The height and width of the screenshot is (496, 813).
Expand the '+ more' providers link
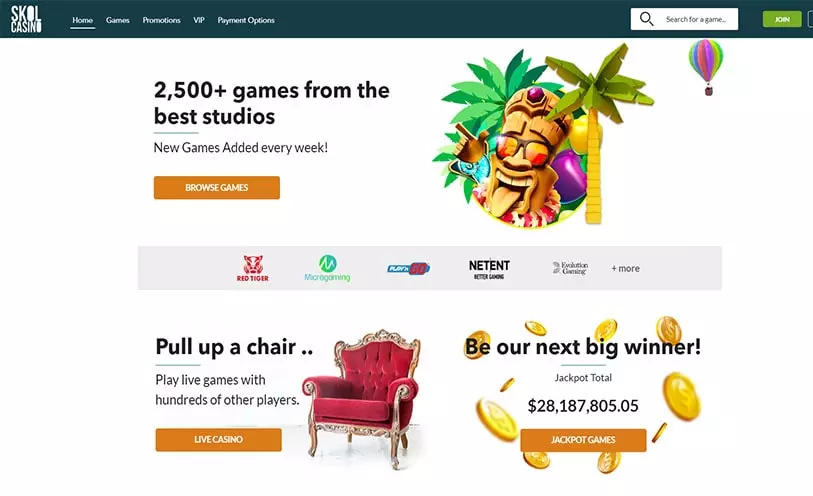tap(625, 268)
